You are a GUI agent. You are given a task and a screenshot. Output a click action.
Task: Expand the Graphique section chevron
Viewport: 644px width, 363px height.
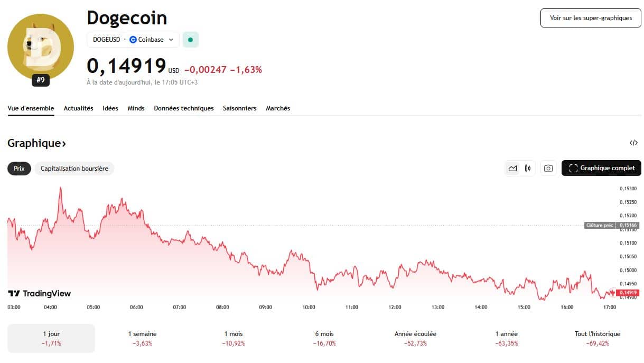coord(63,143)
